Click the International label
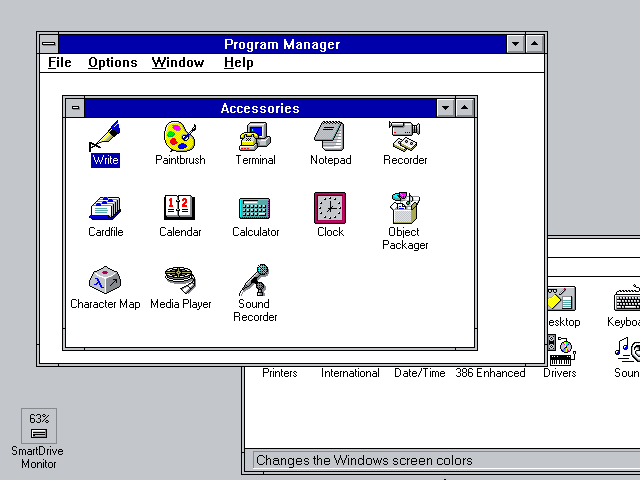 350,373
